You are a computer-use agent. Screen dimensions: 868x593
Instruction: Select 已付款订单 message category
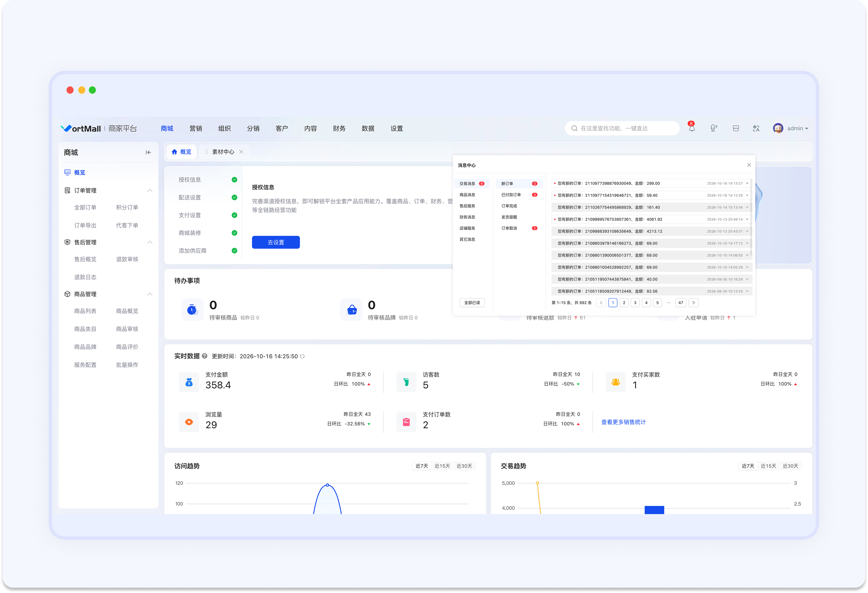[519, 195]
